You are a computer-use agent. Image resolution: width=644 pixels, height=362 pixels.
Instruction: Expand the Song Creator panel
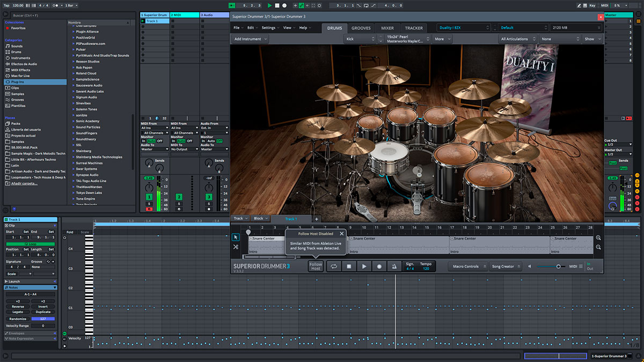click(506, 267)
